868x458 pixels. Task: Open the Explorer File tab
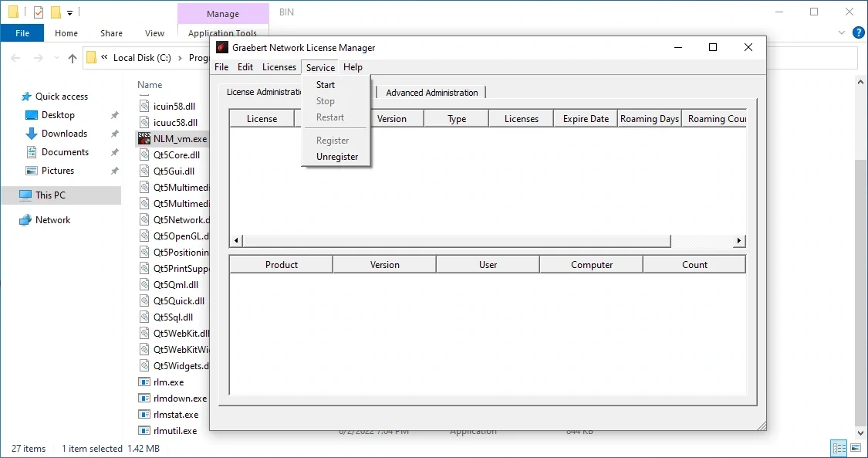pyautogui.click(x=22, y=33)
